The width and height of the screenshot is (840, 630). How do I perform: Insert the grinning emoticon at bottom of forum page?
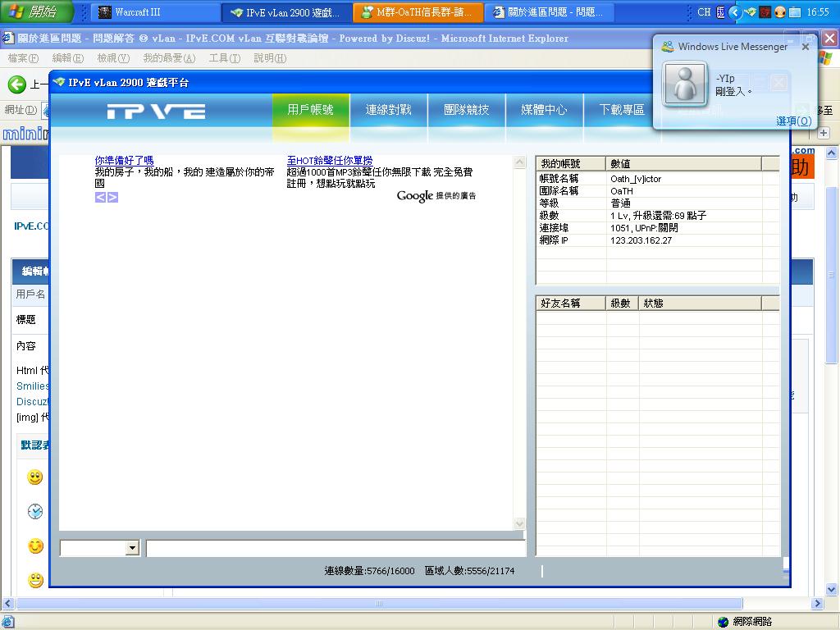click(35, 580)
